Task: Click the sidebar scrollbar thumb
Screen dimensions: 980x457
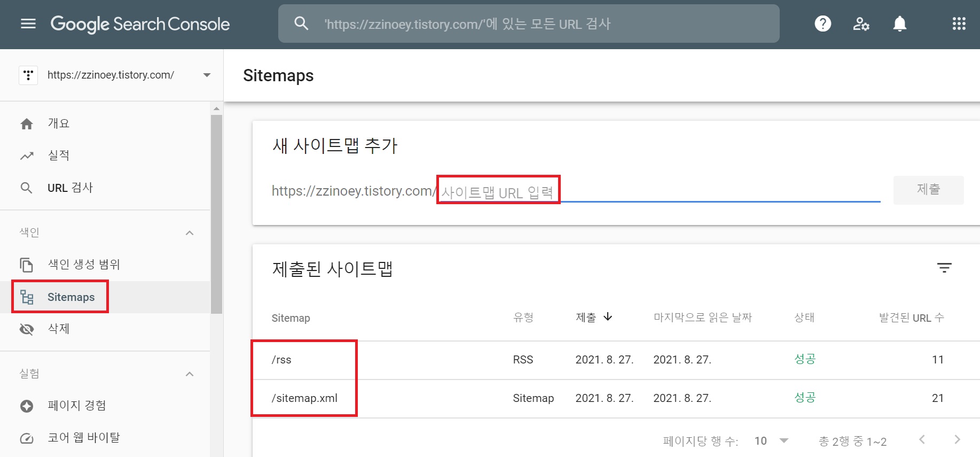Action: point(216,214)
